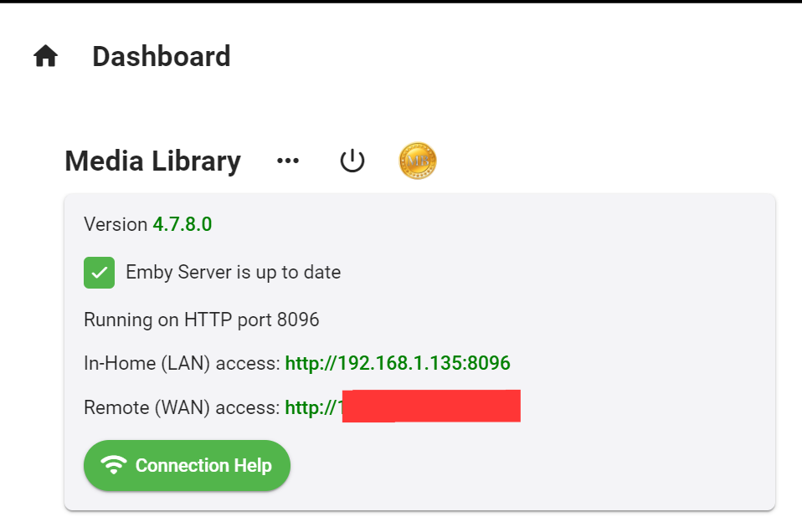Open the three-dot server options menu
Screen dimensions: 802x532
(288, 161)
